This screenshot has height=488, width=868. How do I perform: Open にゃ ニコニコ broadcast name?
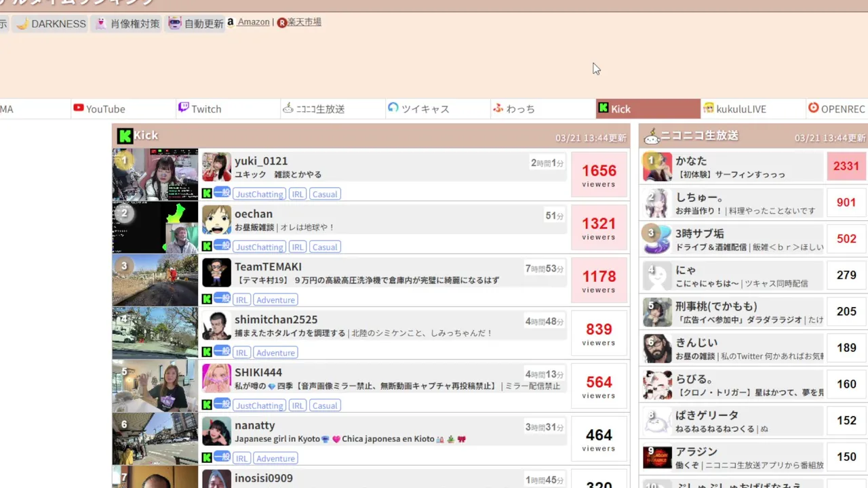coord(686,270)
